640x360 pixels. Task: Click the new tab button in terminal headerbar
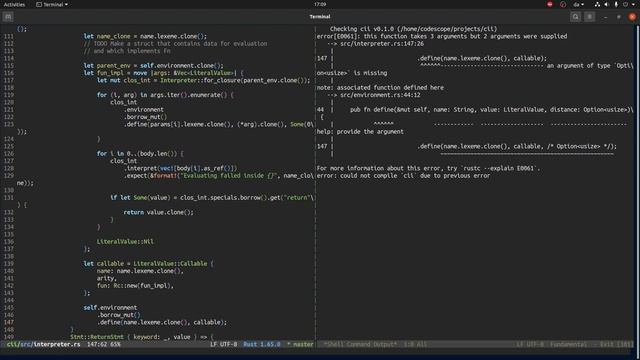[x=8, y=17]
